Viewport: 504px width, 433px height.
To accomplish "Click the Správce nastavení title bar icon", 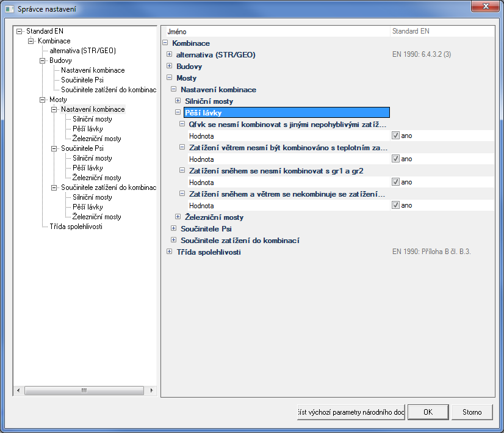I will [x=10, y=9].
